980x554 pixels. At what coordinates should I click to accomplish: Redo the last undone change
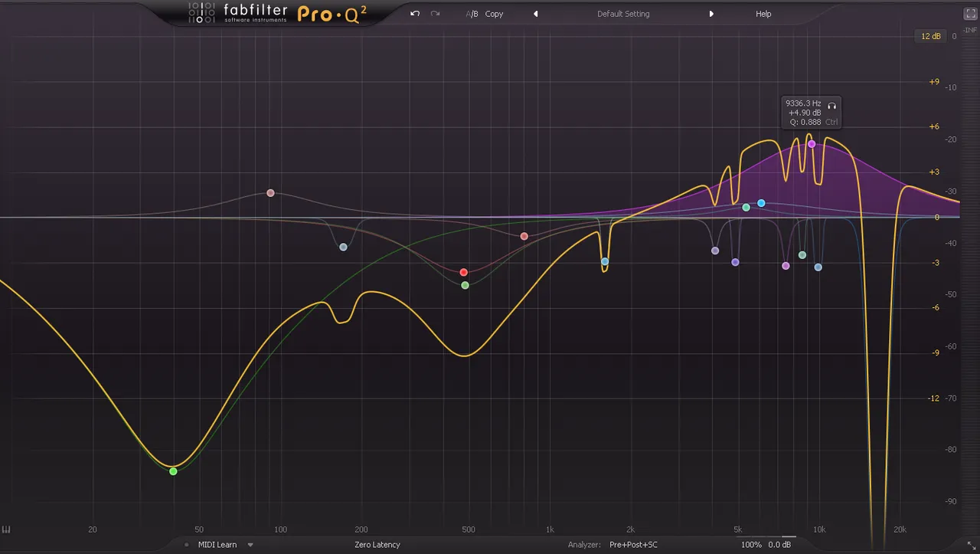tap(436, 14)
